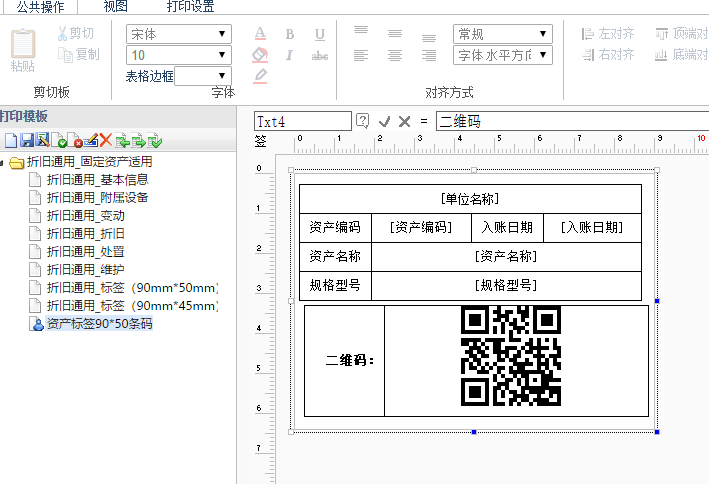Click the sheet with left green arrow icon
Viewport: 717px width, 495px height.
[x=122, y=141]
